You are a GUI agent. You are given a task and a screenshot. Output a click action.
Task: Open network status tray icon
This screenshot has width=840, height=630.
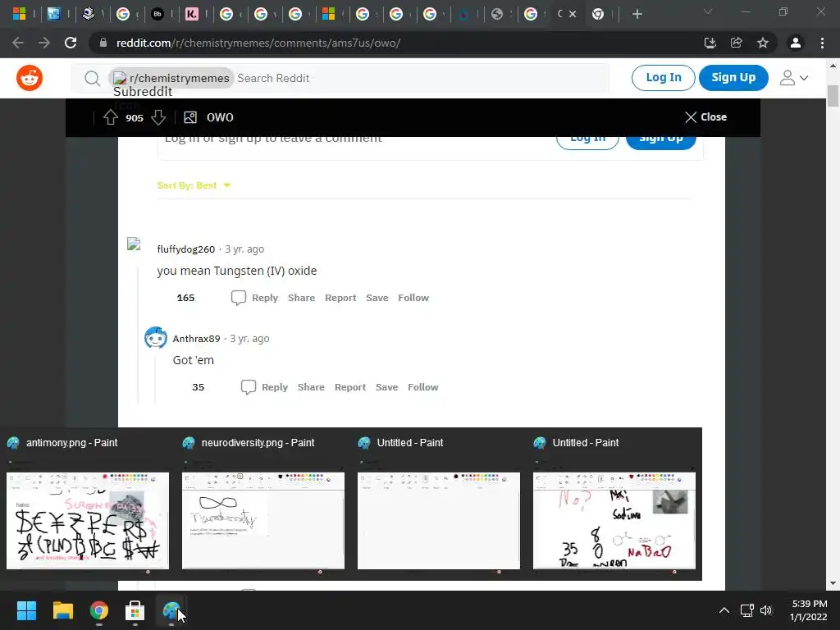click(x=746, y=610)
